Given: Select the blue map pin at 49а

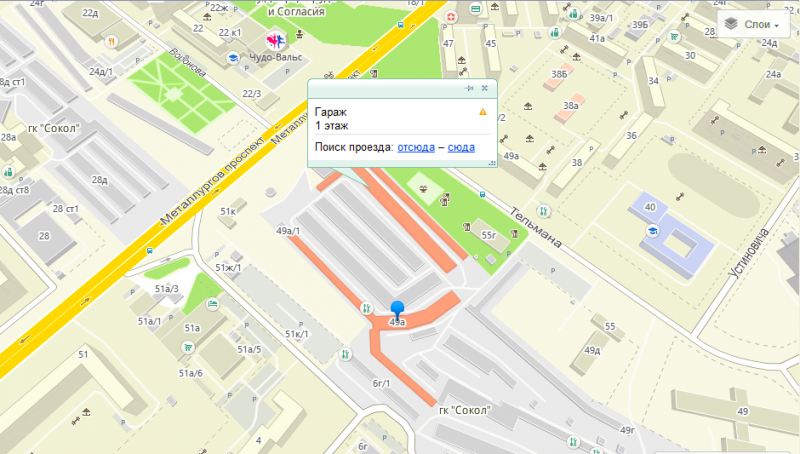Looking at the screenshot, I should 397,311.
